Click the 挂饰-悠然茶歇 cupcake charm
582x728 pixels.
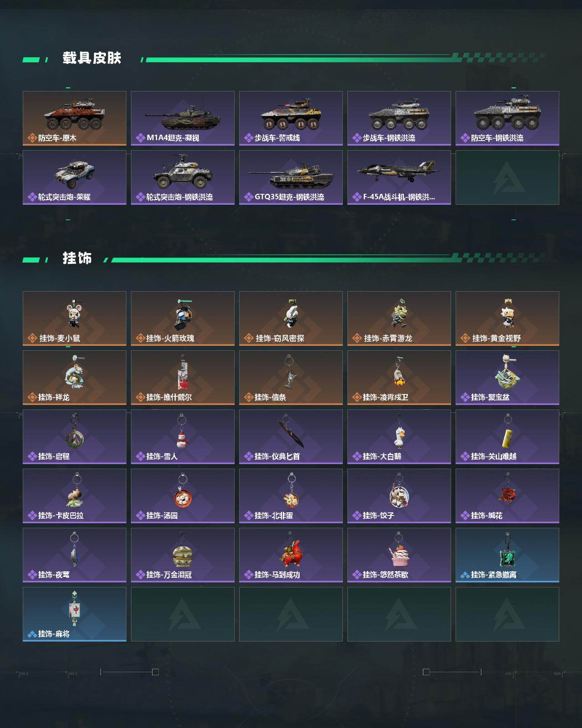(399, 555)
